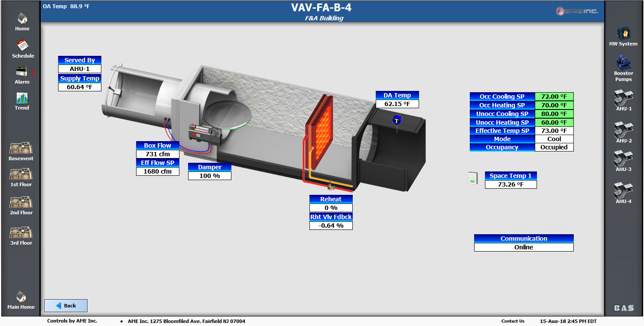Click the Back button
The width and height of the screenshot is (644, 326).
[x=66, y=306]
